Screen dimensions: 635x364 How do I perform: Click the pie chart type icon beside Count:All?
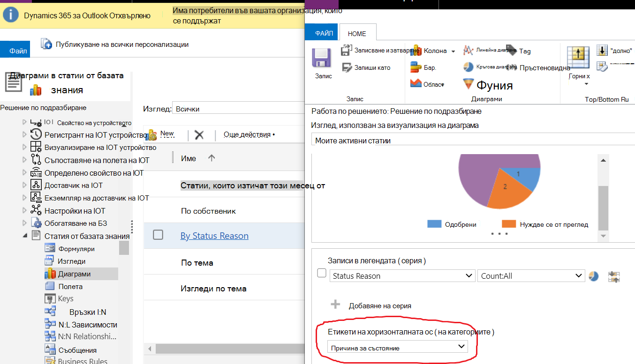click(593, 276)
